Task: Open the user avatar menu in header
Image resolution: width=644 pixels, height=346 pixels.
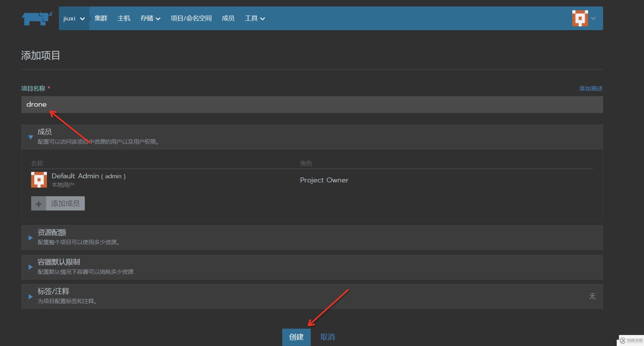Action: click(580, 18)
